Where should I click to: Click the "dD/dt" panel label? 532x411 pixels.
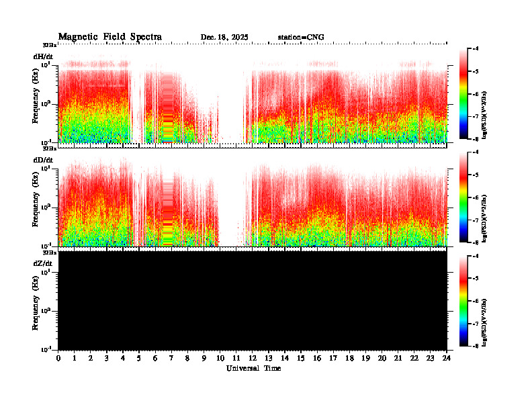(43, 160)
